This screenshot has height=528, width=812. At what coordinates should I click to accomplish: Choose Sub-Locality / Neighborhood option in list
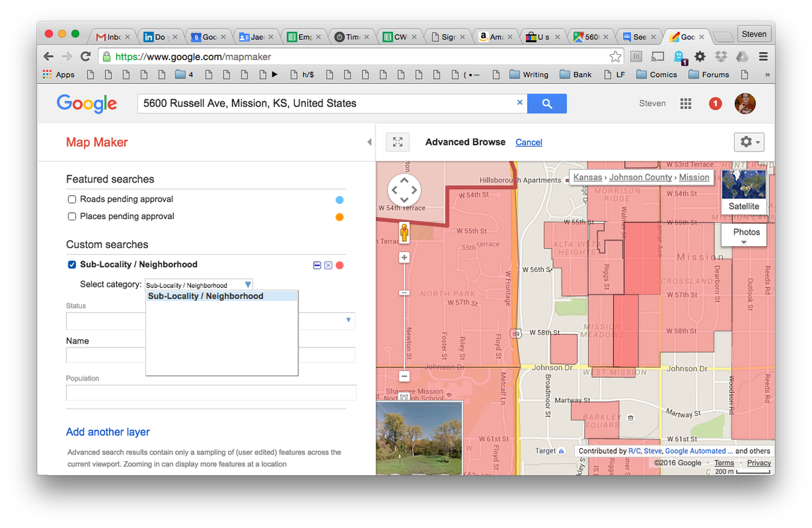pos(222,296)
